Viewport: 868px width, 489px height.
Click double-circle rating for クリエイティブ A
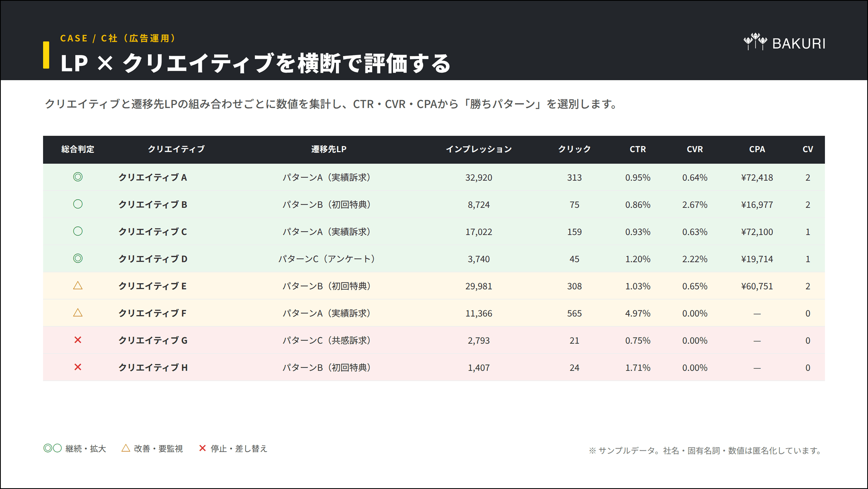coord(78,177)
